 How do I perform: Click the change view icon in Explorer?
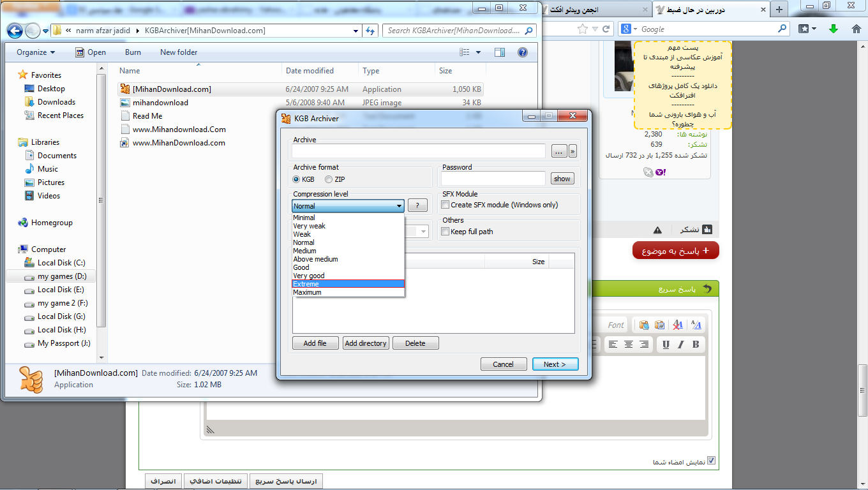(x=465, y=52)
